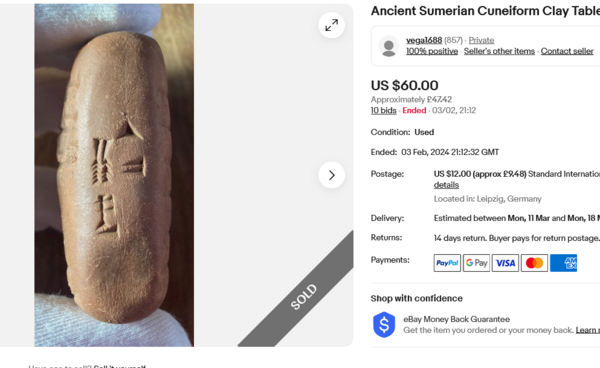Click the Contact seller link

(x=567, y=51)
